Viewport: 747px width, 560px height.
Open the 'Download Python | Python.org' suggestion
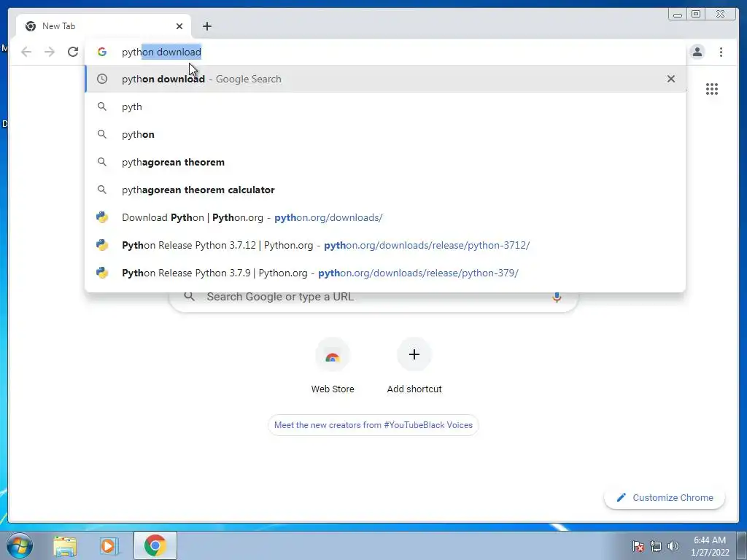[x=385, y=217]
